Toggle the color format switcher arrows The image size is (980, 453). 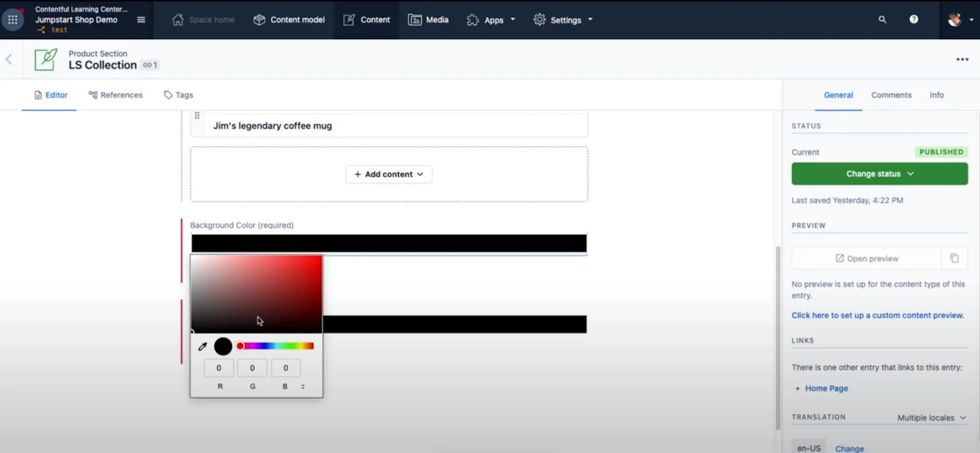coord(303,386)
